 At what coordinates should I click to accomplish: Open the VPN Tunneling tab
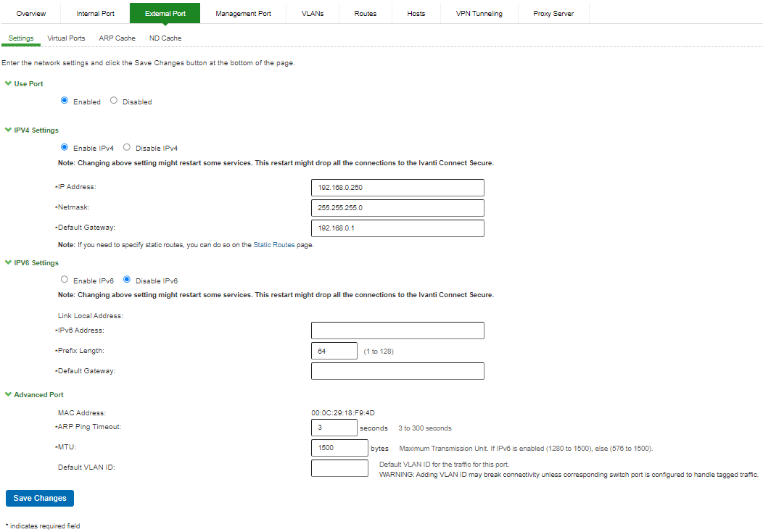(479, 14)
